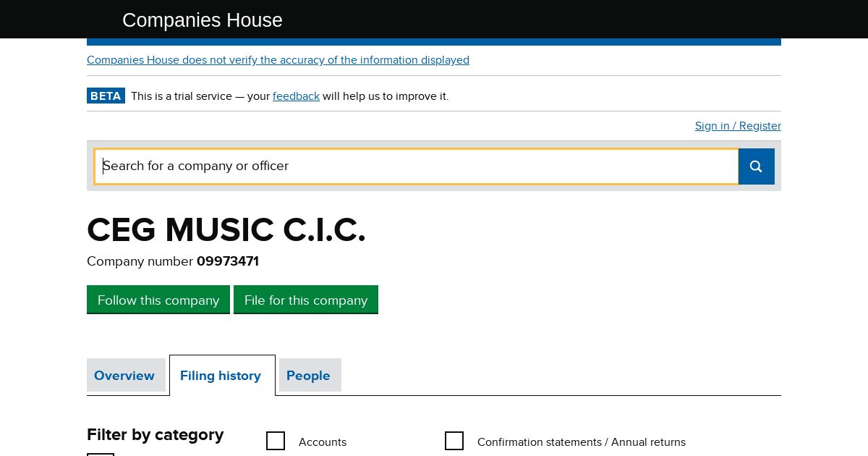The image size is (868, 456).
Task: Open the feedback link
Action: (296, 96)
